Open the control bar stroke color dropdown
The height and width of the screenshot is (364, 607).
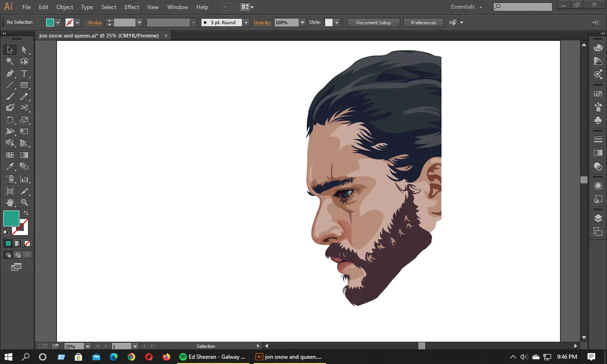tap(77, 22)
